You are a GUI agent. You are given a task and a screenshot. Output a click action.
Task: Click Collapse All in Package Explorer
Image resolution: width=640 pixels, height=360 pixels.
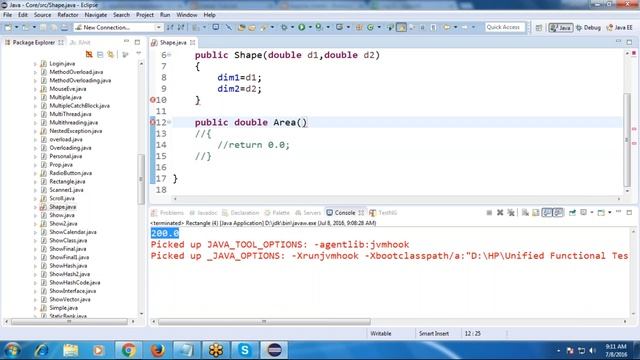point(100,55)
